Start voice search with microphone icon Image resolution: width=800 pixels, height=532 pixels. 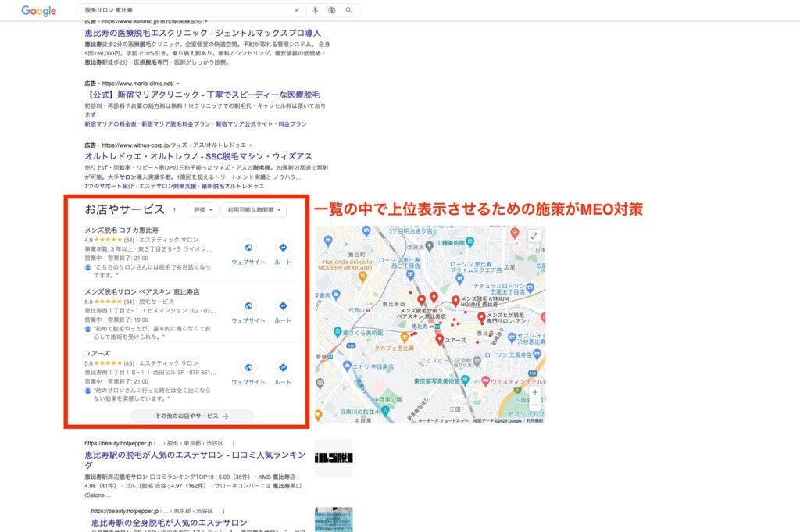316,11
